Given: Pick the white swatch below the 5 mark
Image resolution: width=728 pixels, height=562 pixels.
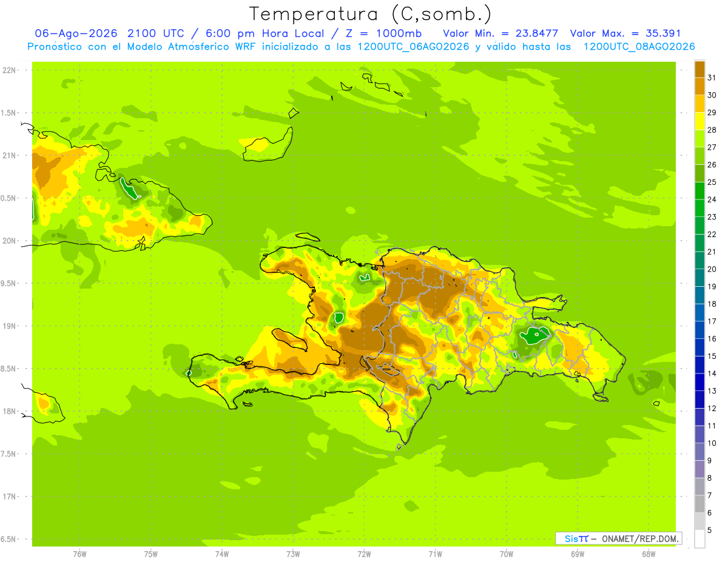Looking at the screenshot, I should 699,539.
